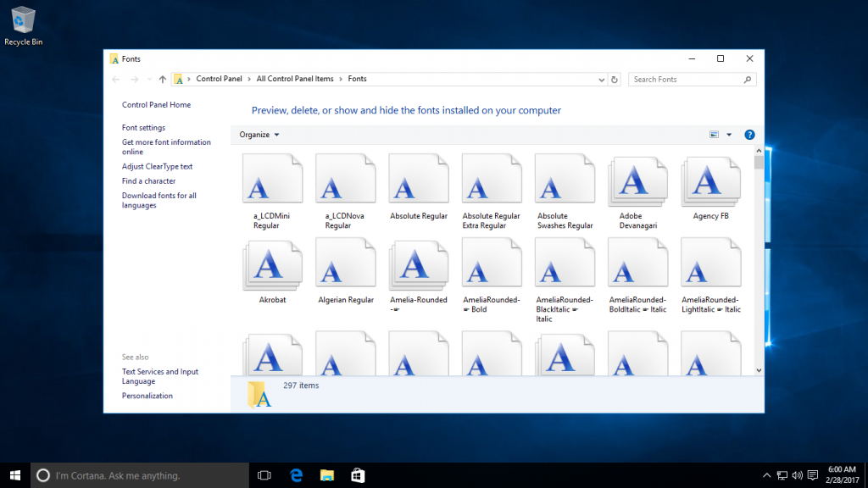868x488 pixels.
Task: Open the views dropdown arrow next to Help
Action: [x=727, y=134]
